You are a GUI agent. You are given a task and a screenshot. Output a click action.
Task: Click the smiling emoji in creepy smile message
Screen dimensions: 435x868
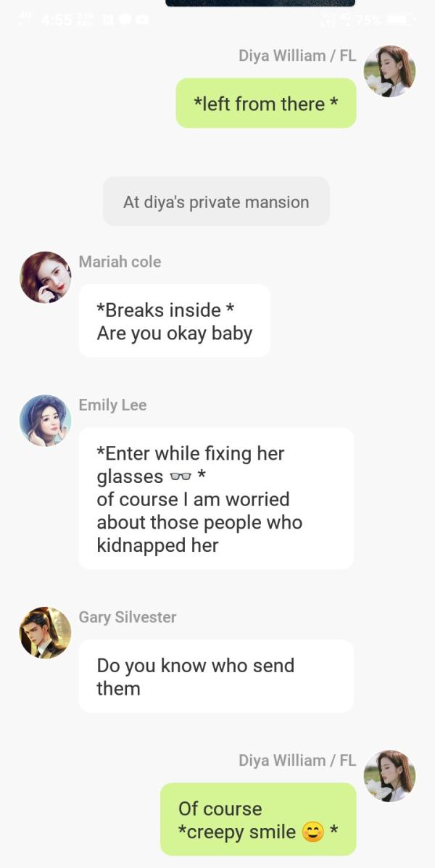312,832
